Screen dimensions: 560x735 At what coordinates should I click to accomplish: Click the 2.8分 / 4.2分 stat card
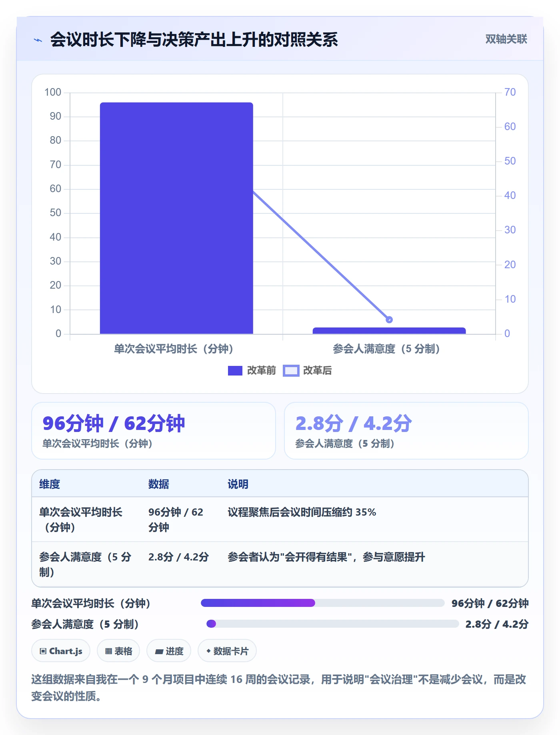(x=406, y=431)
